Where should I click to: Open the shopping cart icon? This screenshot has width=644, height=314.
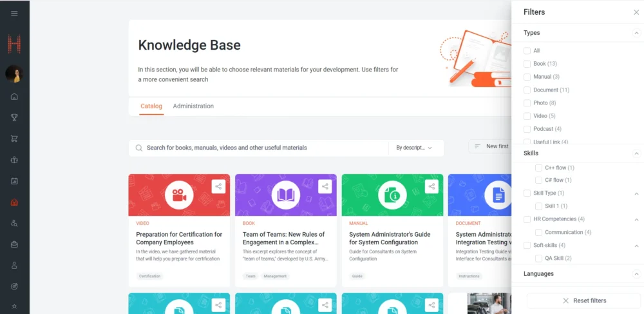pos(14,139)
